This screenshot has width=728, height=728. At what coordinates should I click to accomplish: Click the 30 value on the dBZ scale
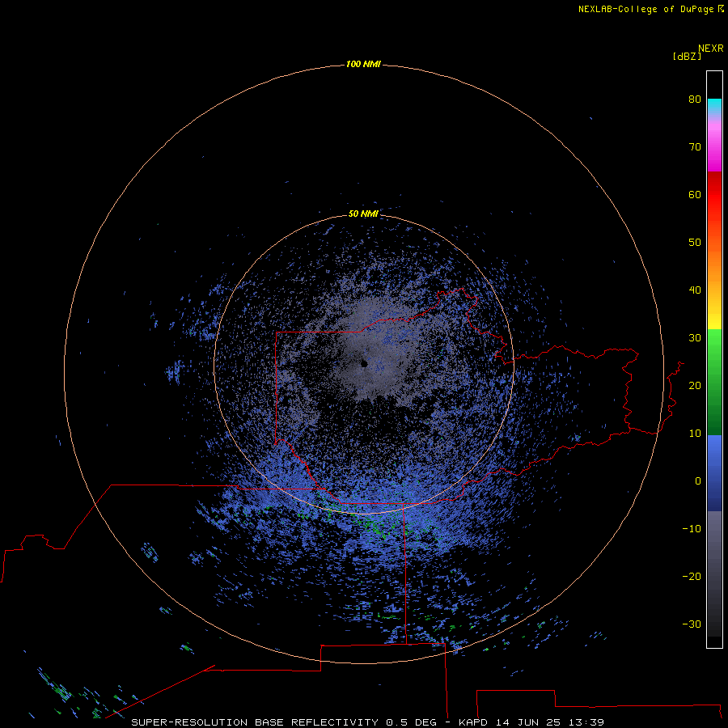695,337
